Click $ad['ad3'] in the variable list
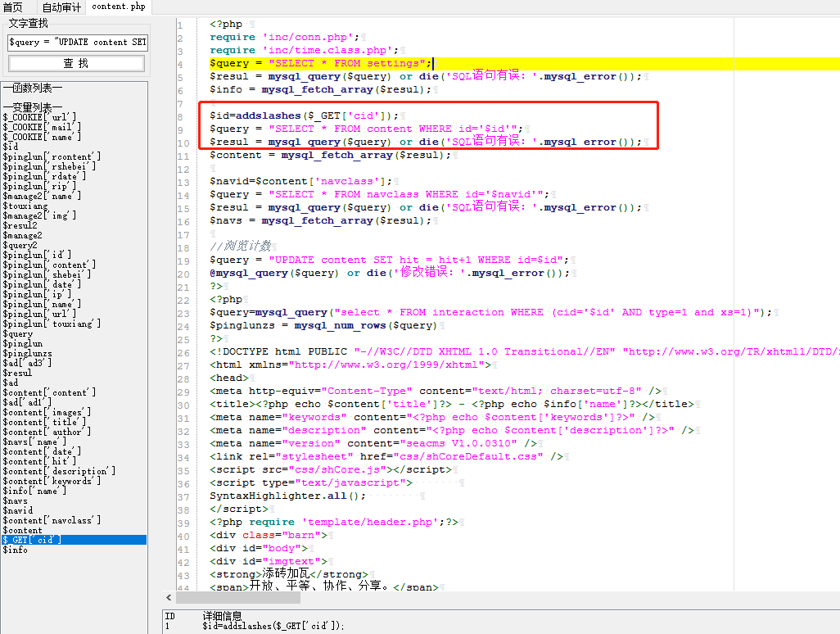The height and width of the screenshot is (634, 840). [27, 363]
